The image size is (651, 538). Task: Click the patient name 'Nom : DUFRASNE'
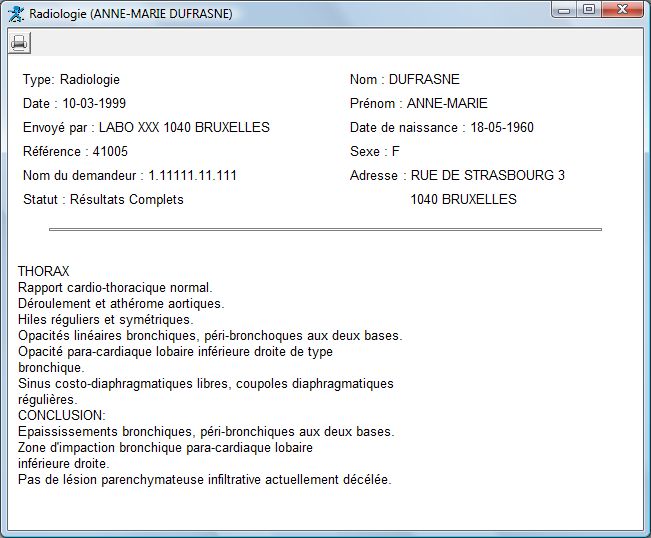[x=405, y=79]
